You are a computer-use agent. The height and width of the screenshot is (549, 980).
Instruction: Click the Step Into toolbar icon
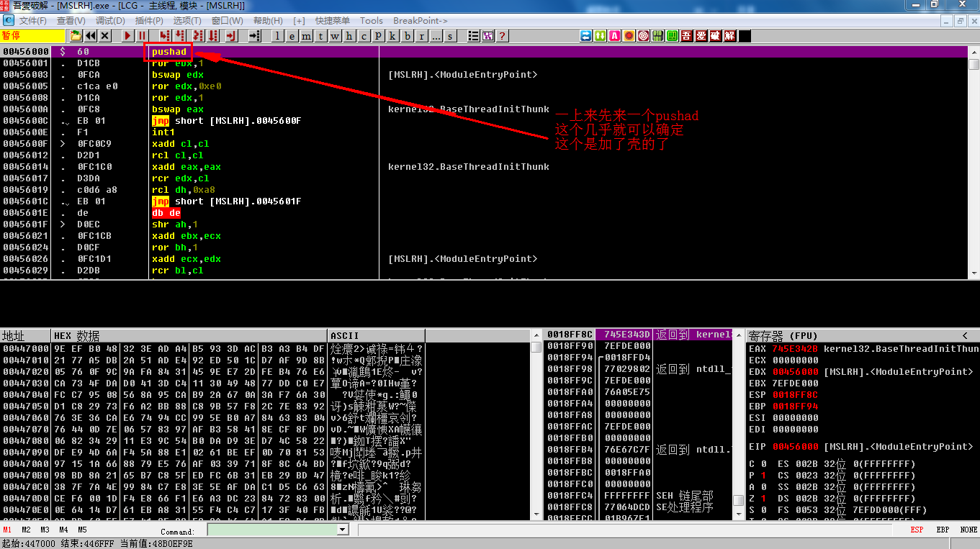[165, 35]
